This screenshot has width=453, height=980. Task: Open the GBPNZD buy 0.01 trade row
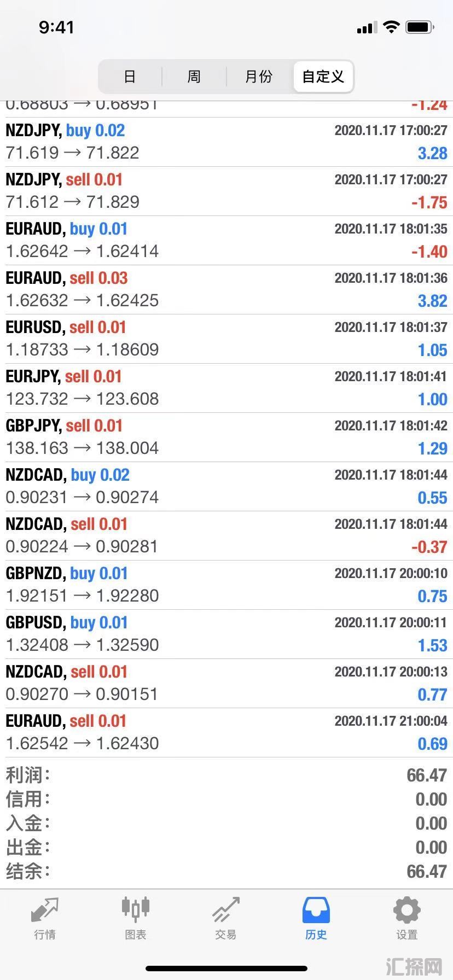coord(226,585)
